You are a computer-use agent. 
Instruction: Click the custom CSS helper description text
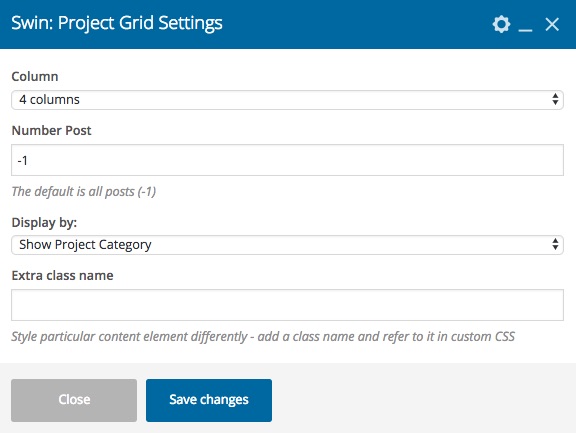tap(263, 336)
